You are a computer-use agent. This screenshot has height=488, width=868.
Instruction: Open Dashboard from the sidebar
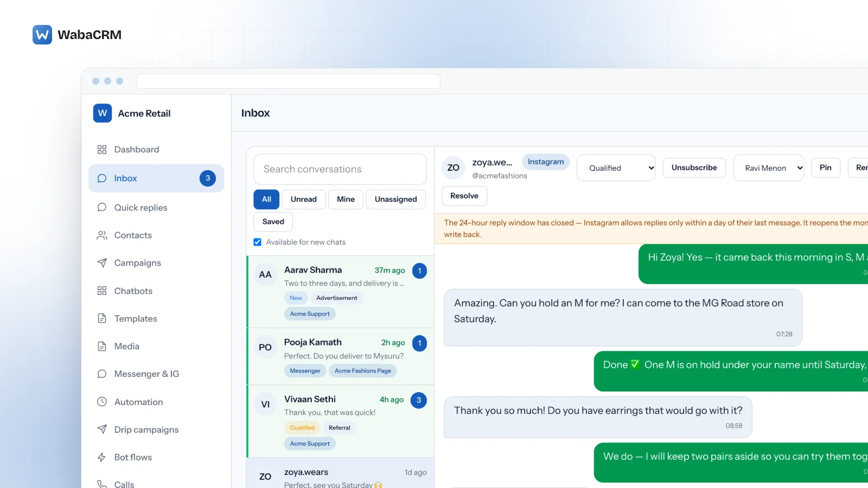coord(156,150)
